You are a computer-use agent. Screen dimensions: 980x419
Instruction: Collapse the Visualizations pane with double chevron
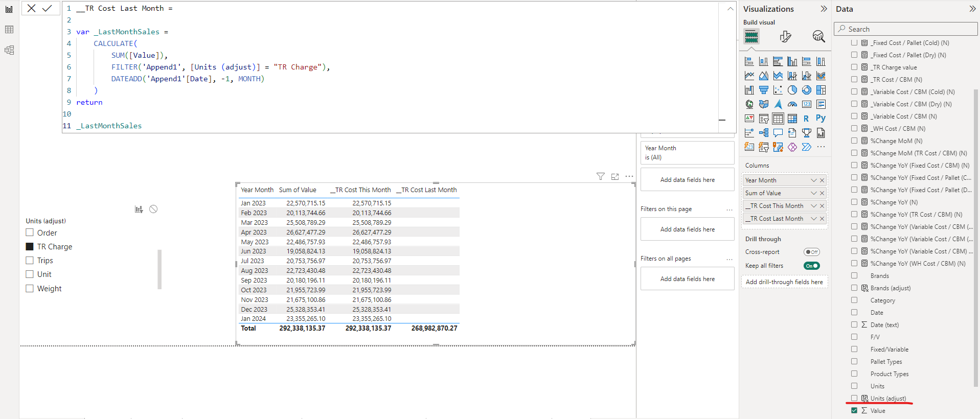pos(824,9)
